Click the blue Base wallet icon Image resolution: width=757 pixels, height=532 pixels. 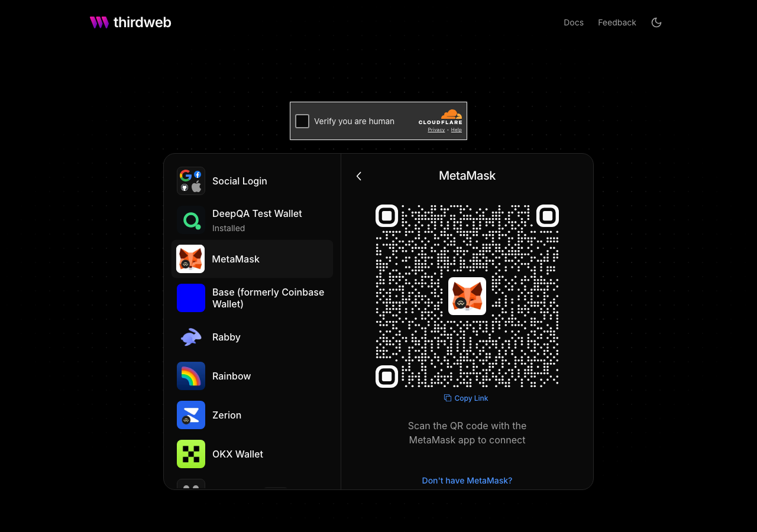click(x=191, y=298)
